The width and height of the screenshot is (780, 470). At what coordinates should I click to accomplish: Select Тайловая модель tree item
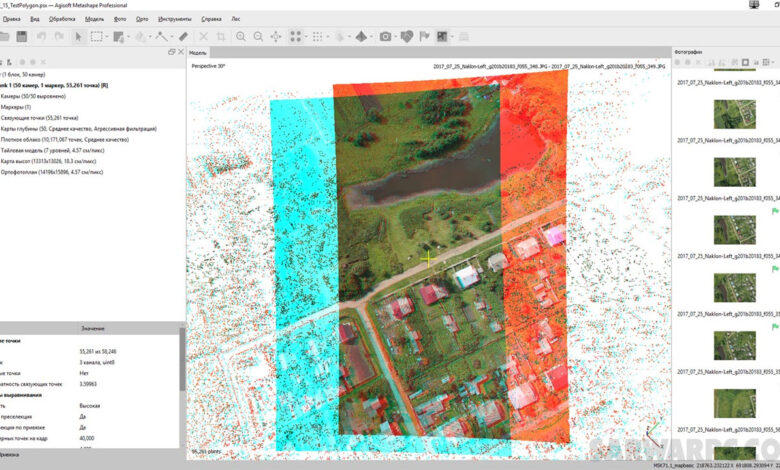pyautogui.click(x=52, y=150)
